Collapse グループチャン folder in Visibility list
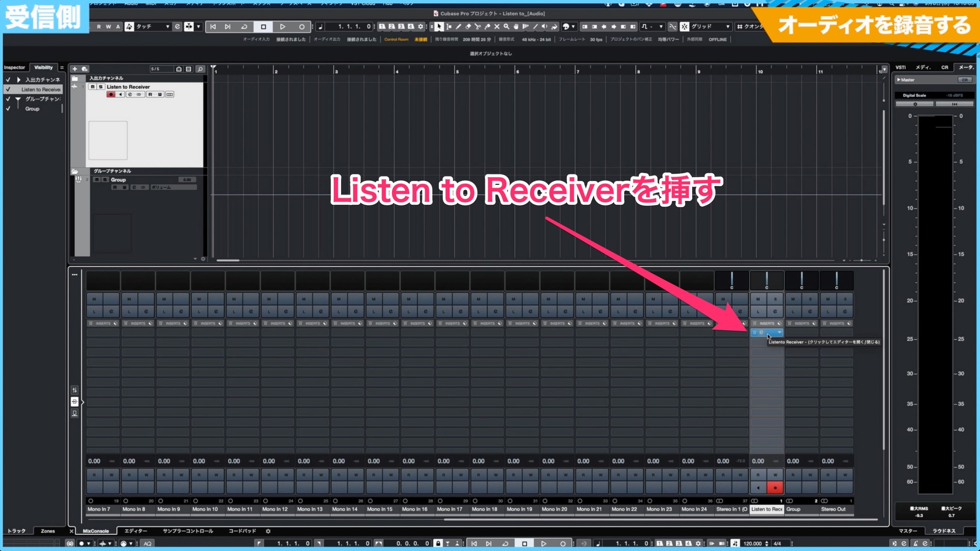The width and height of the screenshot is (980, 551). (x=18, y=99)
